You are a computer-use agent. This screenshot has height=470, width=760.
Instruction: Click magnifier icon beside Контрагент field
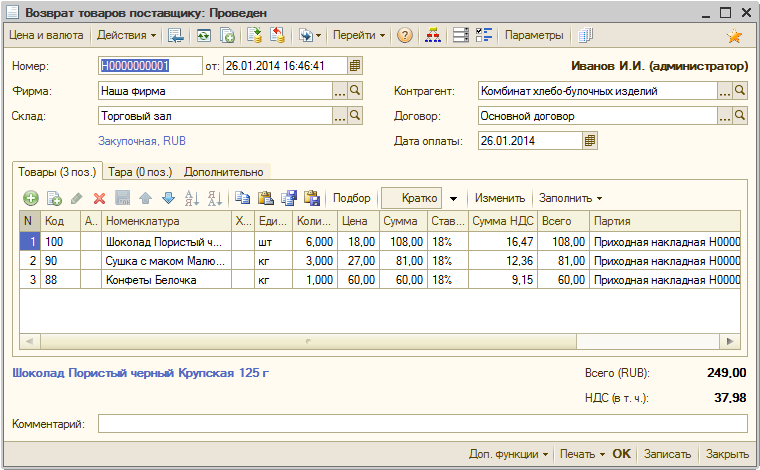click(x=741, y=91)
